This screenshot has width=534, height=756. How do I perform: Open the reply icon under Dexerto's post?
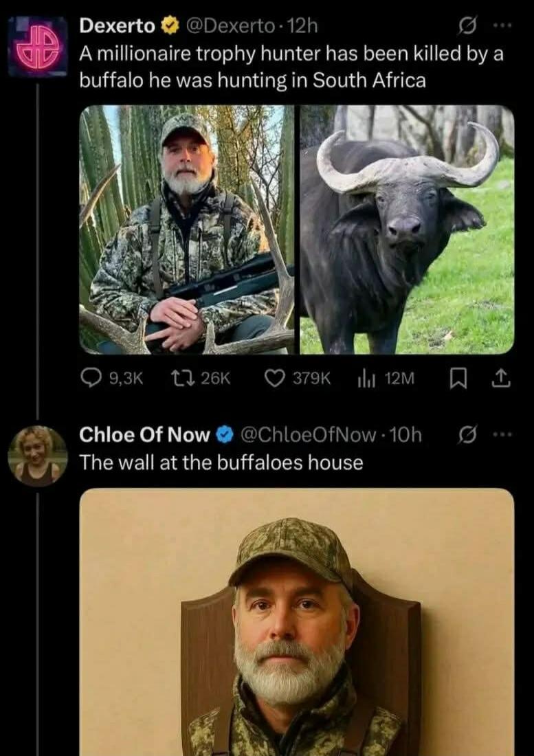click(91, 377)
